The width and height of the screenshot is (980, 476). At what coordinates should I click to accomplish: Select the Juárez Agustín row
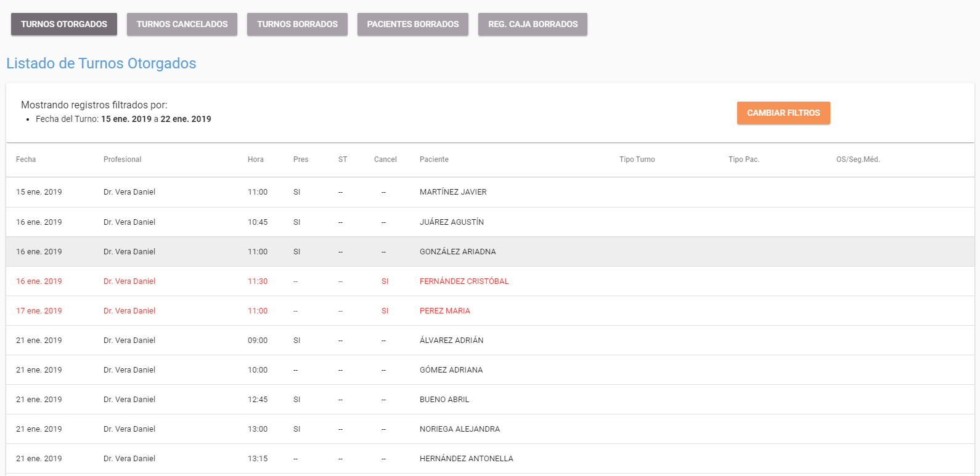[x=452, y=222]
